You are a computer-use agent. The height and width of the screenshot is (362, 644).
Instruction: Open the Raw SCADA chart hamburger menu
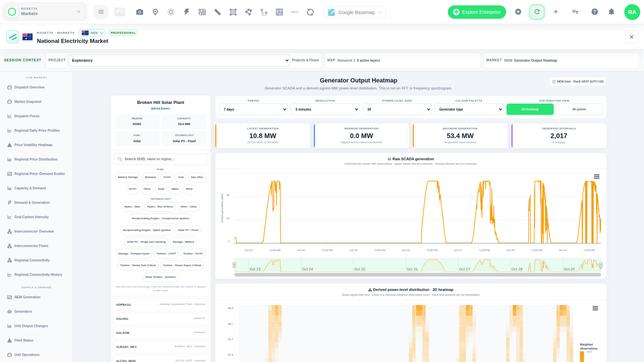coord(597,177)
